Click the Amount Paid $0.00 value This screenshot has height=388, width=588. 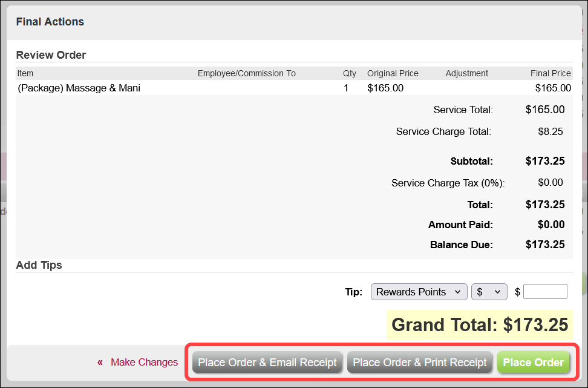pos(551,225)
